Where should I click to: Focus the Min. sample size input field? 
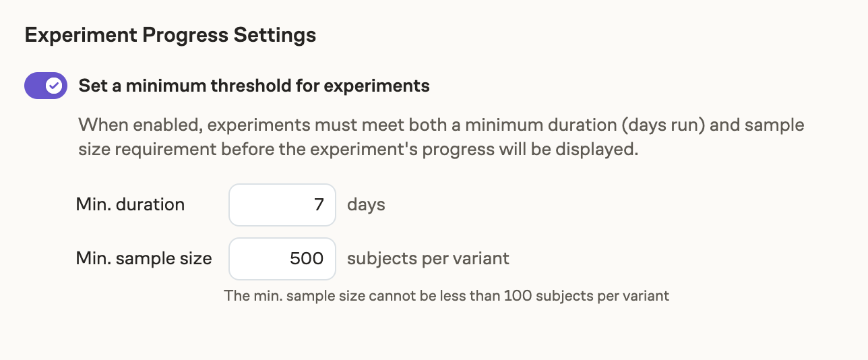pyautogui.click(x=282, y=259)
